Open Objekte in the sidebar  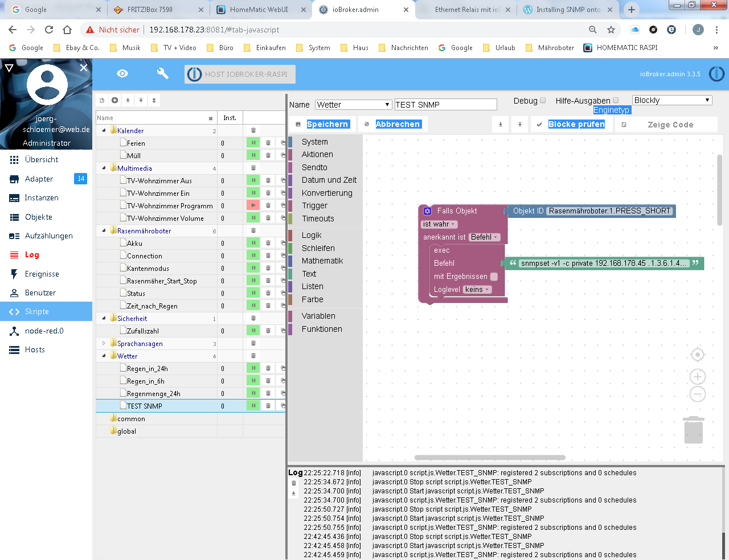pyautogui.click(x=46, y=217)
